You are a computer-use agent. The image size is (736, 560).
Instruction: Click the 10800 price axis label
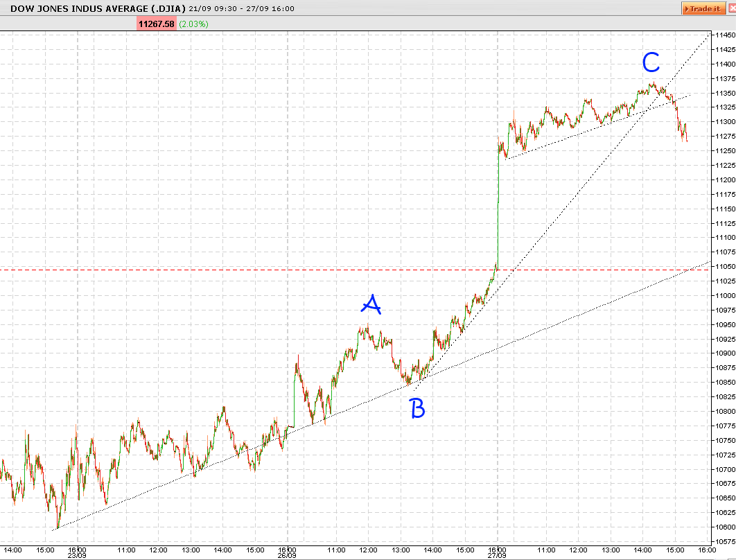coord(725,411)
